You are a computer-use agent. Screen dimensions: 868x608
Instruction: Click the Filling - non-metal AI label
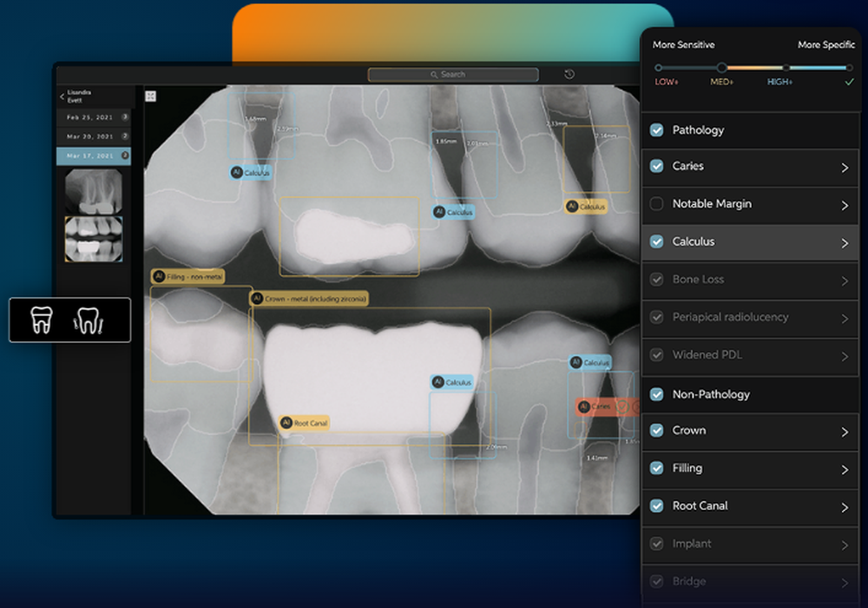coord(188,276)
